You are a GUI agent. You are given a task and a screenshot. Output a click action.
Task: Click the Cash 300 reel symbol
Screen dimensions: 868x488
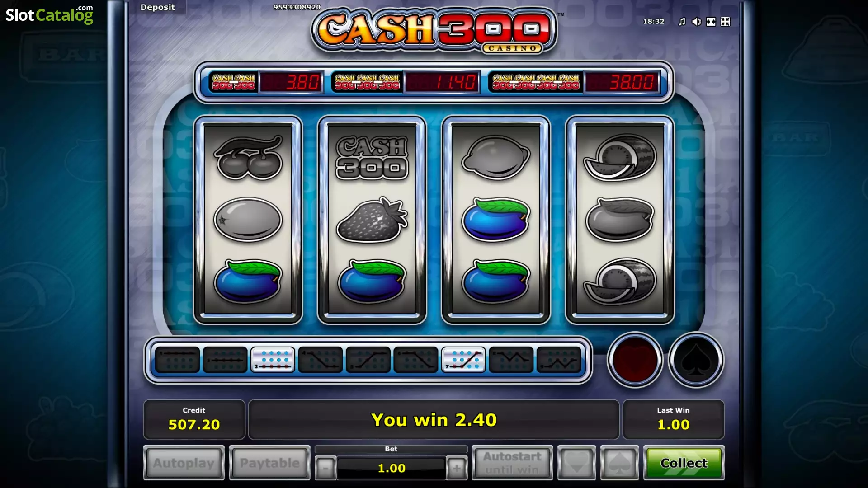click(x=372, y=158)
